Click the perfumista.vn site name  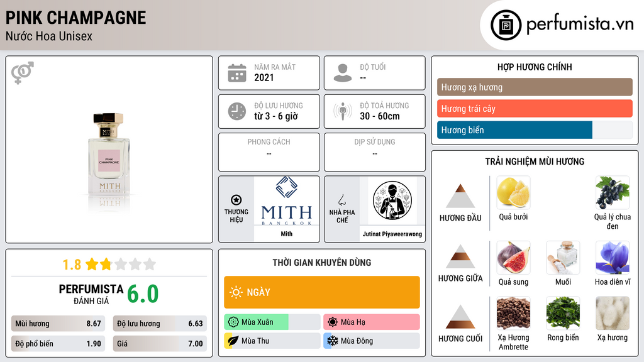click(x=580, y=25)
